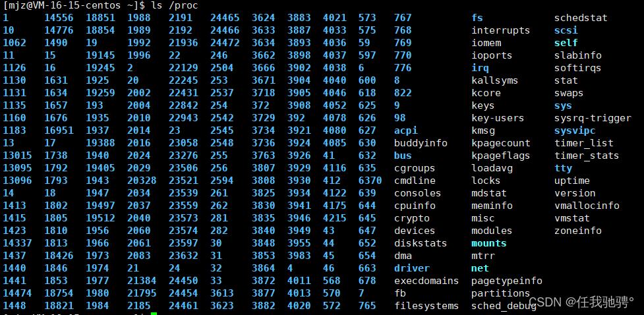Click the 'net' link entry
This screenshot has width=644, height=315.
[x=480, y=268]
